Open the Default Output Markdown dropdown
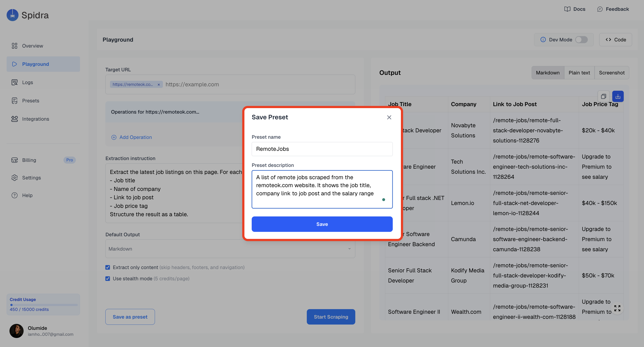644x347 pixels. click(x=230, y=249)
